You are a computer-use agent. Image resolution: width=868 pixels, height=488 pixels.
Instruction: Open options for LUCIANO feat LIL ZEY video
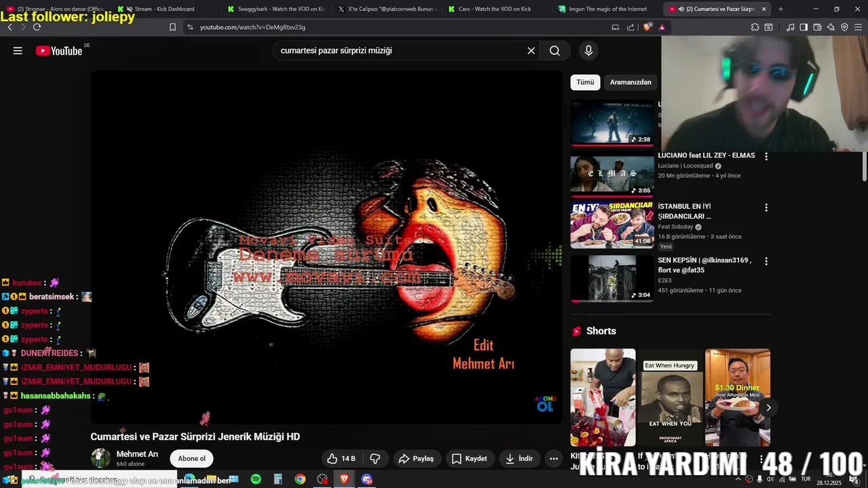pyautogui.click(x=766, y=157)
